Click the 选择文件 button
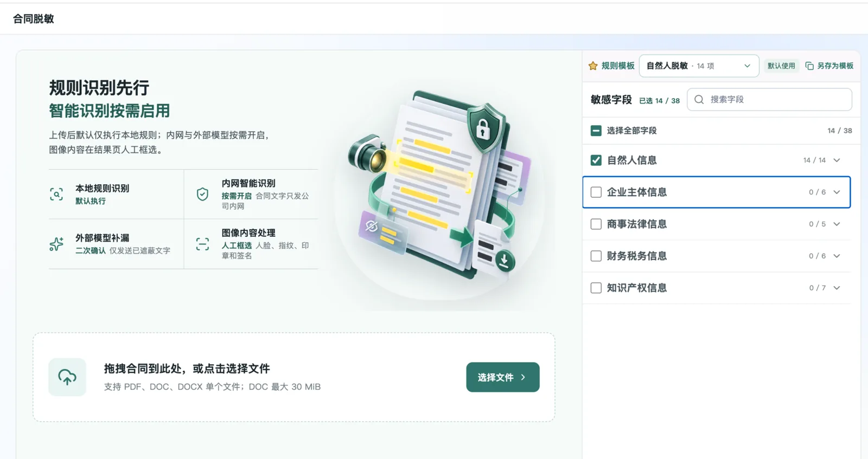Screen dimensions: 868x459 pos(503,377)
